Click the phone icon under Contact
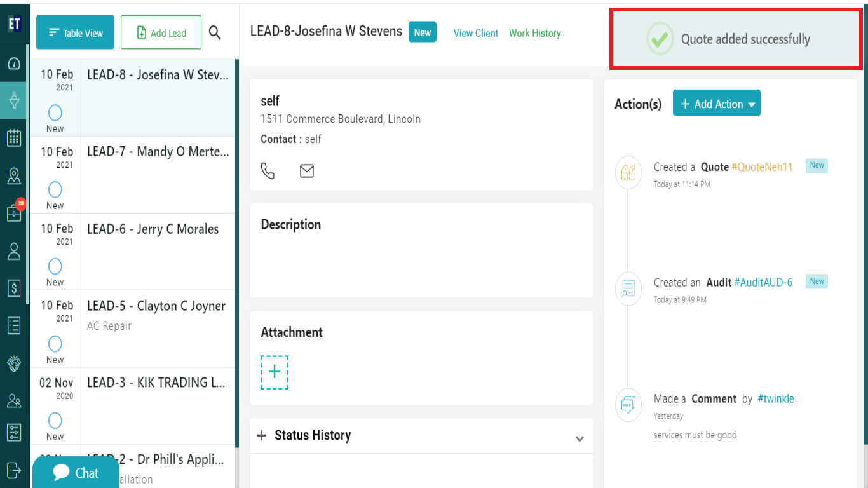Screen dimensions: 868x488 (x=268, y=171)
